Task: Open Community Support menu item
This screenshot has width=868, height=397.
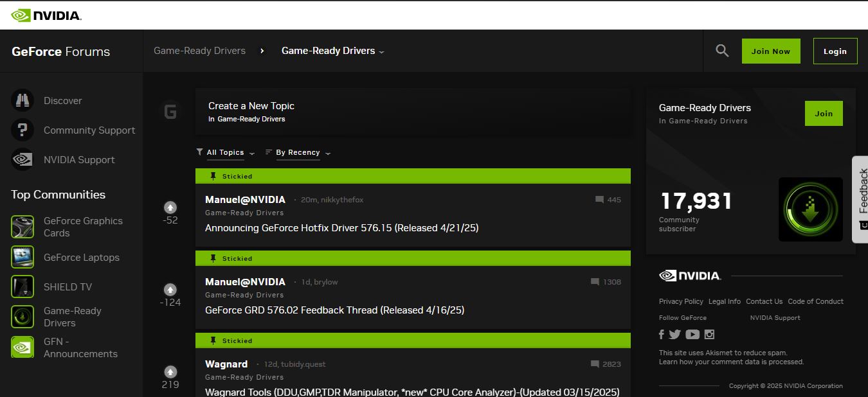Action: pos(89,130)
